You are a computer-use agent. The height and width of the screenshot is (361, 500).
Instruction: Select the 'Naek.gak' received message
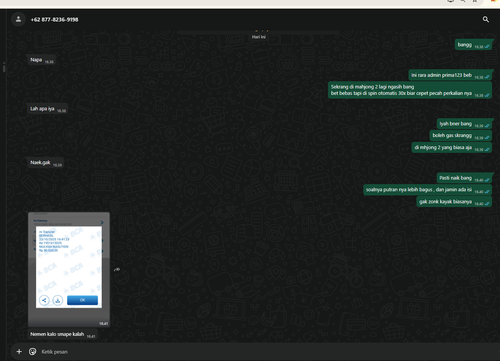(46, 163)
